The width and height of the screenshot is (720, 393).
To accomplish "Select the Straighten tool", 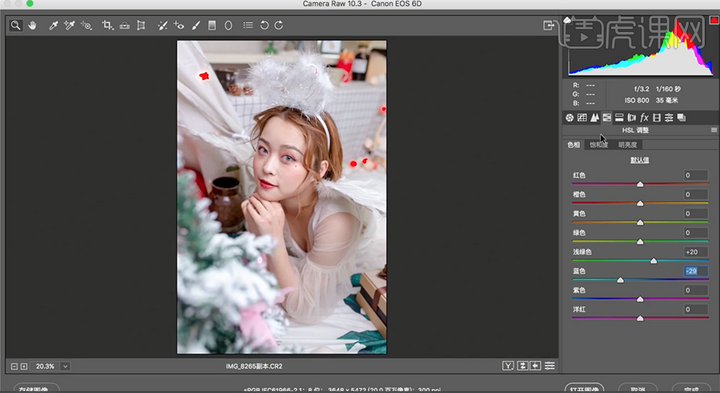I will (x=124, y=26).
